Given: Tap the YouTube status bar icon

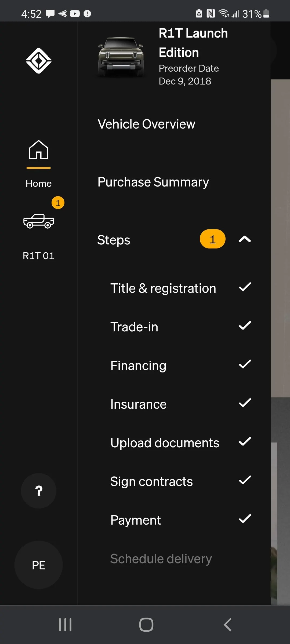Looking at the screenshot, I should [75, 13].
